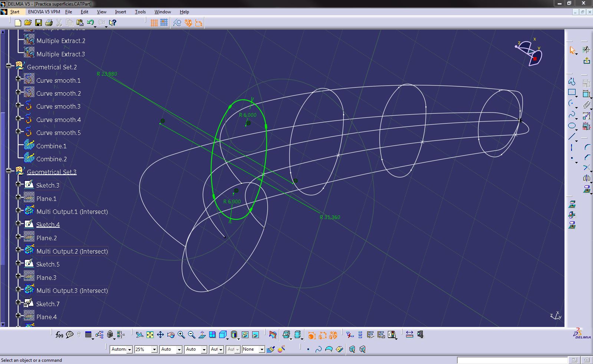
Task: Open the Print icon in toolbar
Action: (49, 23)
